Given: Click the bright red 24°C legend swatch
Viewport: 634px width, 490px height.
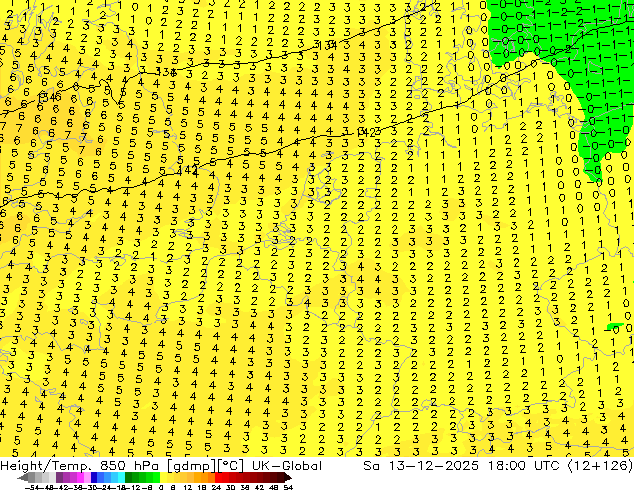Looking at the screenshot, I should pyautogui.click(x=218, y=477).
